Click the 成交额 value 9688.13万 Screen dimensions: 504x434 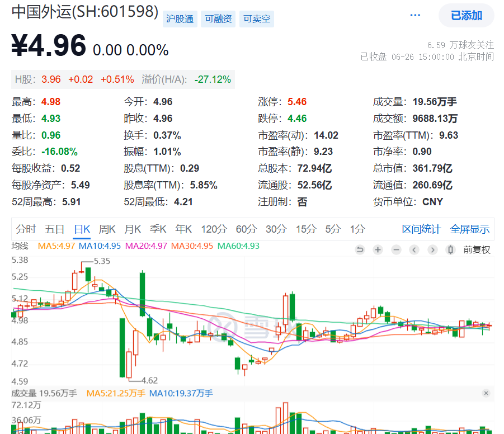(435, 119)
